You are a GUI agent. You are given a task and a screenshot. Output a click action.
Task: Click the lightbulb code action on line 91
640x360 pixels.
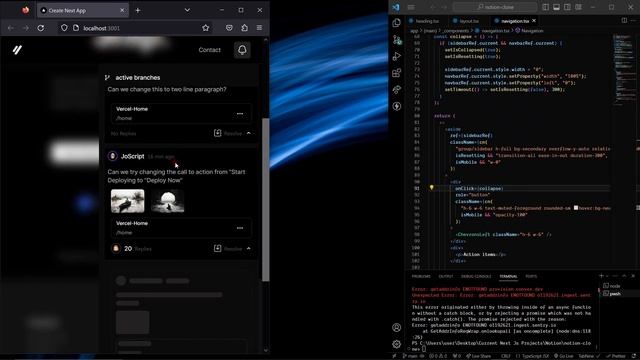click(431, 188)
